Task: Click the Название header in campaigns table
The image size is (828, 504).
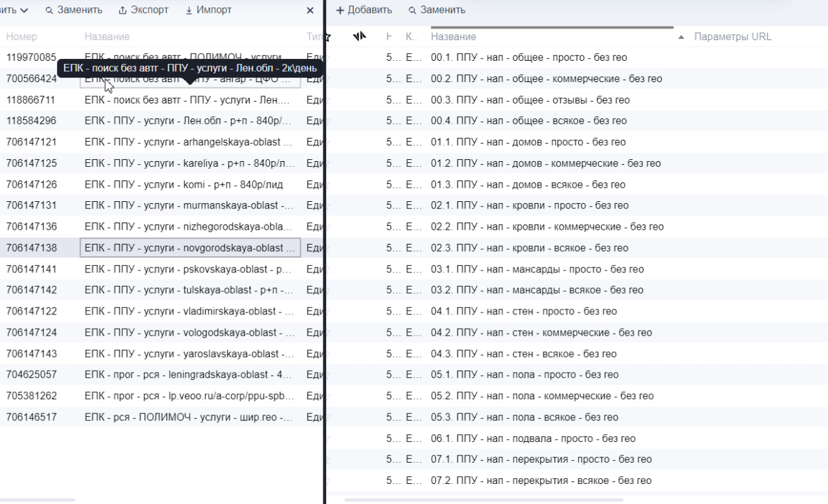Action: coord(107,37)
